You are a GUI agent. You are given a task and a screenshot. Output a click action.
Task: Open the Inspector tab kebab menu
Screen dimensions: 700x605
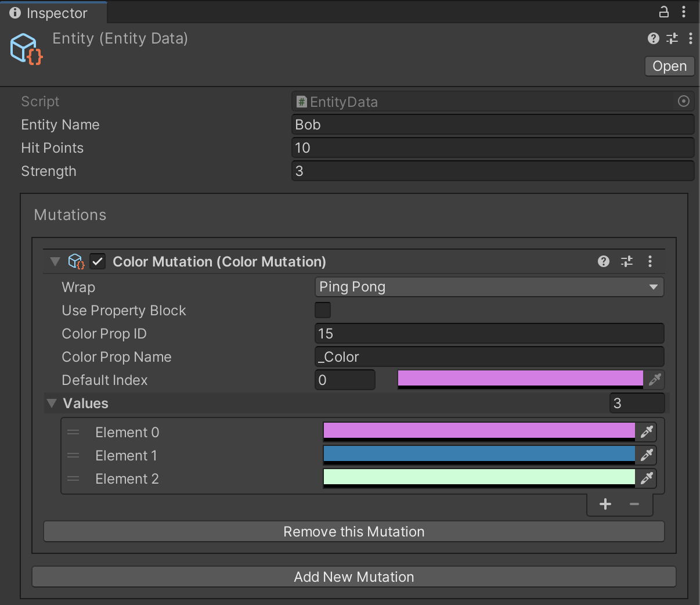coord(684,12)
